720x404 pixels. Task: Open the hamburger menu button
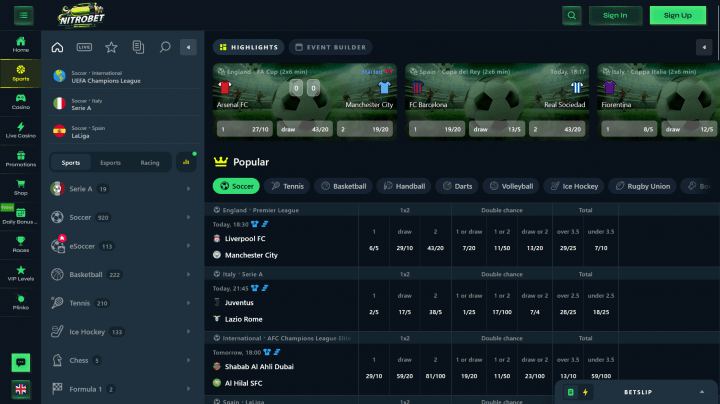point(23,15)
